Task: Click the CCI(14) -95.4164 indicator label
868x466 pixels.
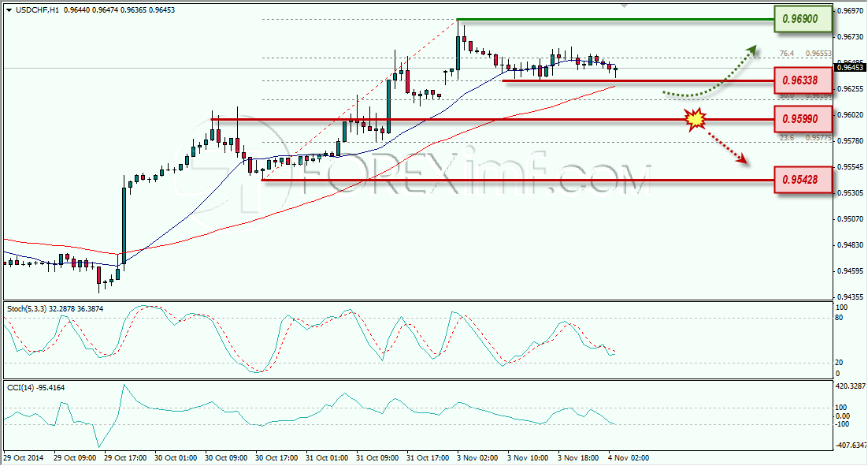Action: pos(36,387)
